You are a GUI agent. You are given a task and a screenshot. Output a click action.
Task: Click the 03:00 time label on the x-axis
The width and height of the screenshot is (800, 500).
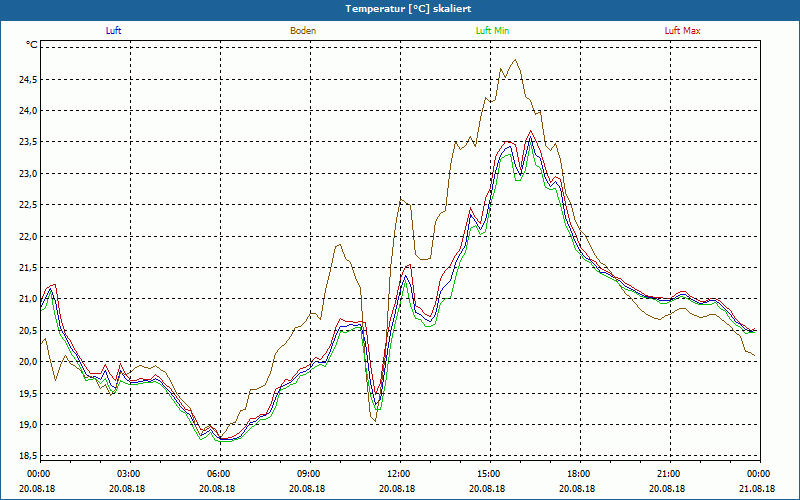point(131,474)
